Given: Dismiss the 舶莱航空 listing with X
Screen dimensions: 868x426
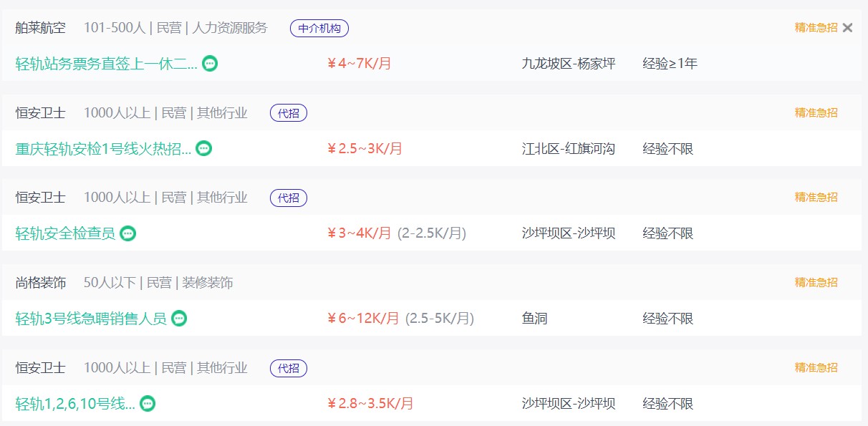Looking at the screenshot, I should tap(848, 28).
